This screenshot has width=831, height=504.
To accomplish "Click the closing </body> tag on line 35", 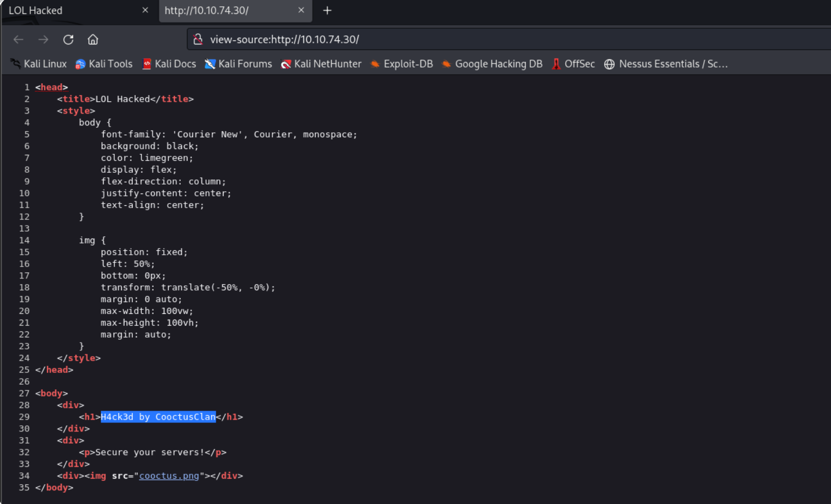I will coord(54,488).
